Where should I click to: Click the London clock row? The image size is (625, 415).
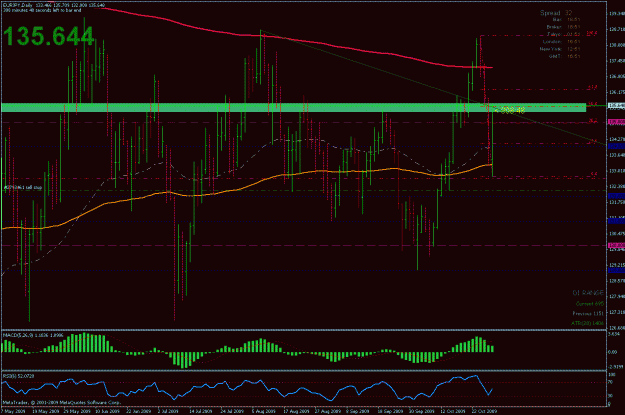tap(561, 41)
